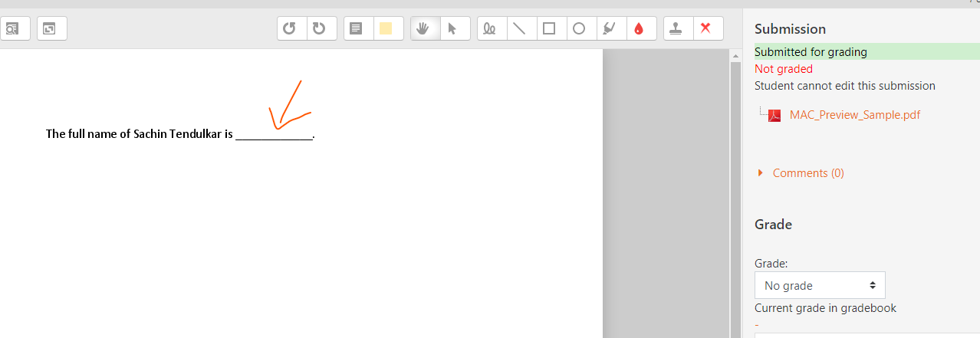The image size is (980, 338).
Task: Click the Submission heading
Action: 790,29
